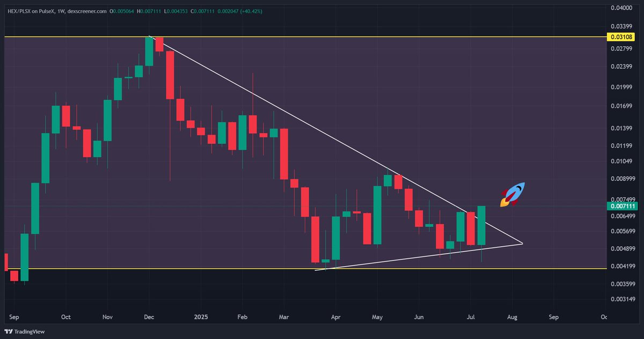
Task: Click the 0.02399 price scale label
Action: (x=620, y=67)
